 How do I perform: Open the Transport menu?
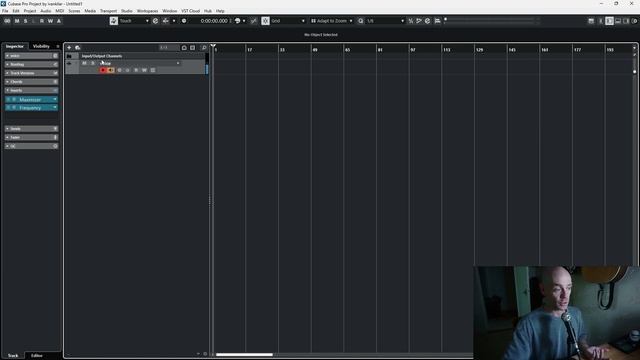point(109,11)
